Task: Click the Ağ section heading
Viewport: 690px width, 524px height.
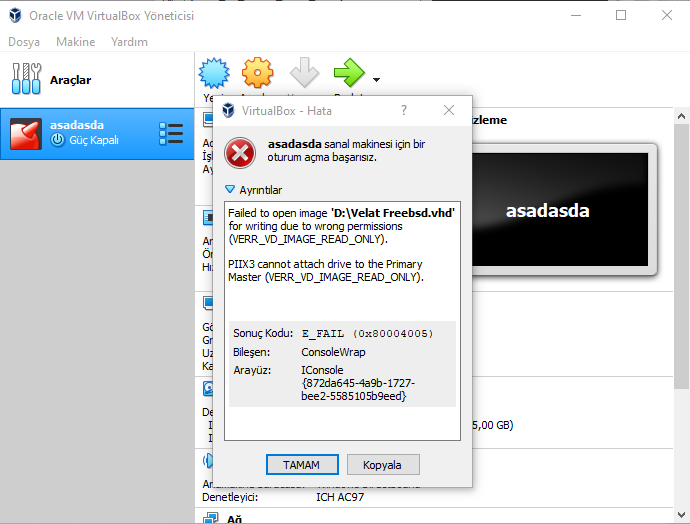Action: pyautogui.click(x=235, y=519)
